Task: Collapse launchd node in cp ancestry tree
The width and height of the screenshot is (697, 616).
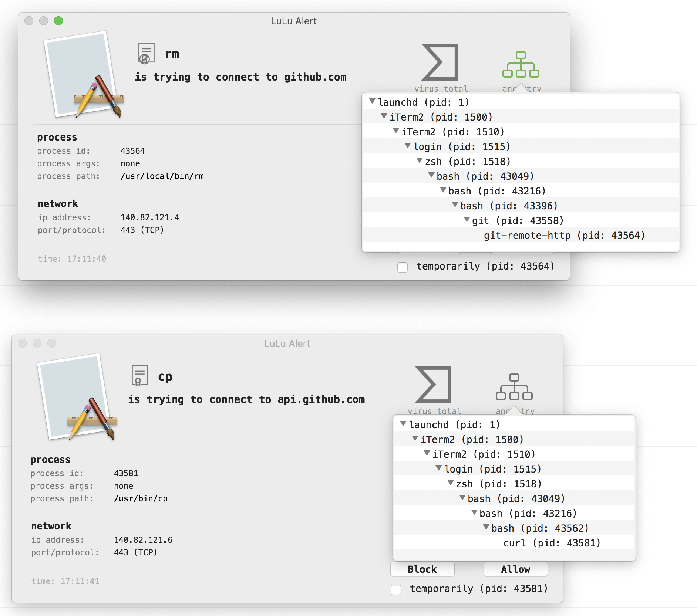Action: 403,423
